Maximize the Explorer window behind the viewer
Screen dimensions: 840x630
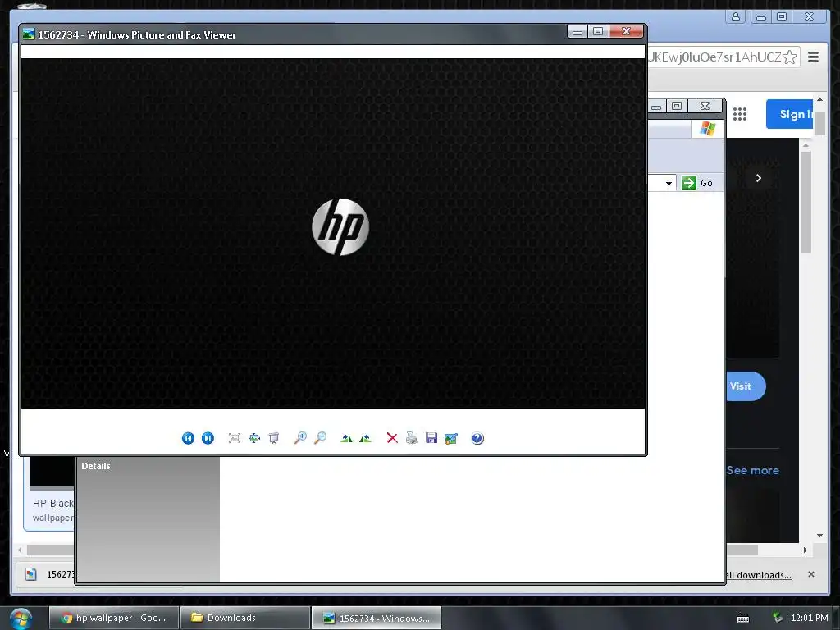click(x=677, y=106)
